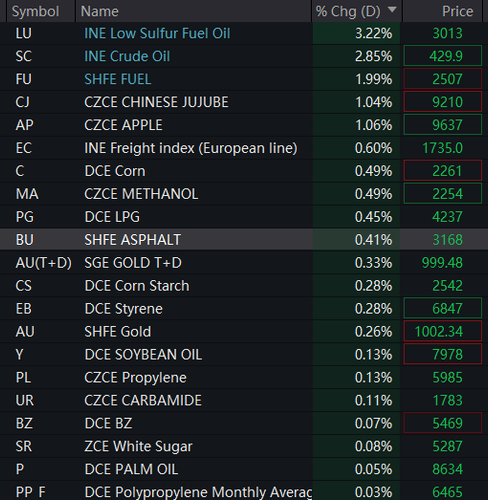
Task: Click the SHFE Gold price 1002.34
Action: pyautogui.click(x=439, y=332)
